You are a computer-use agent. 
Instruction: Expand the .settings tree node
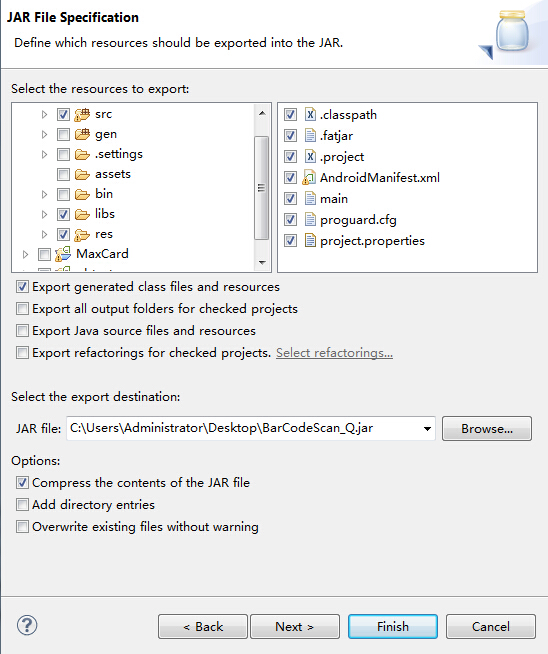[x=44, y=154]
